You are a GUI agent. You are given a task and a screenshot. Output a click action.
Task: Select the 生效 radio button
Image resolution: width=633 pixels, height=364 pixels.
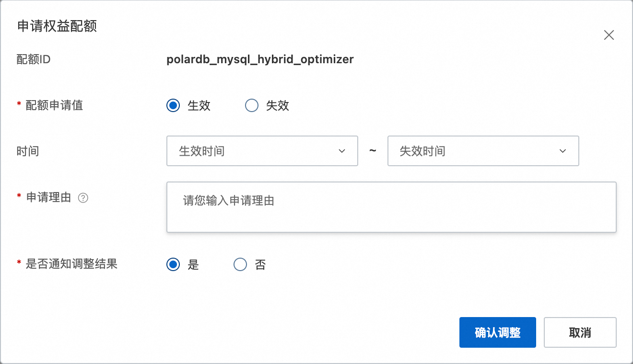click(173, 105)
